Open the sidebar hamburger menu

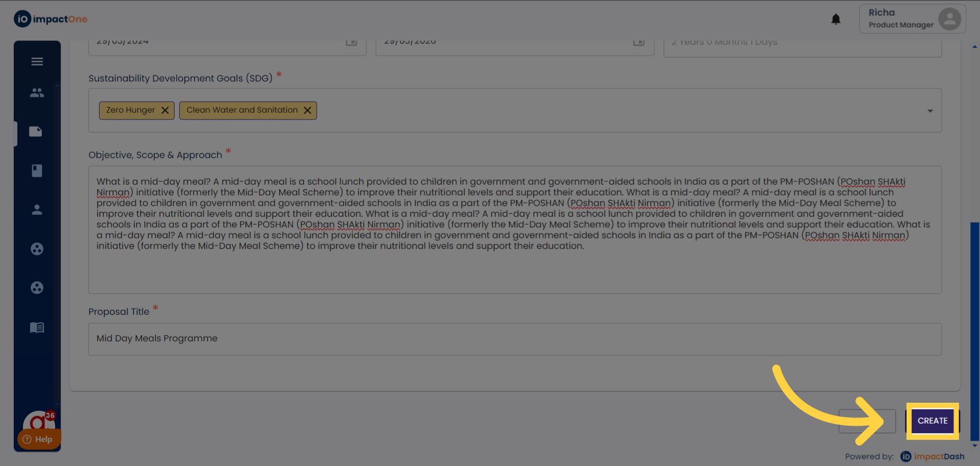37,62
